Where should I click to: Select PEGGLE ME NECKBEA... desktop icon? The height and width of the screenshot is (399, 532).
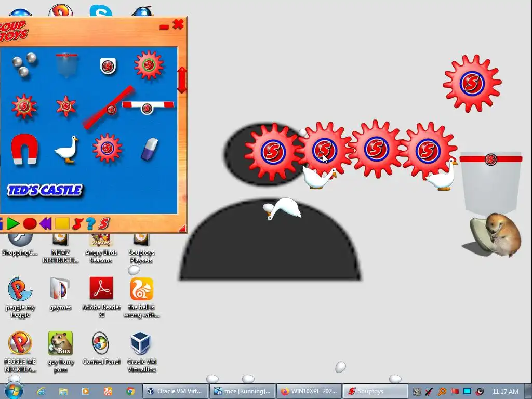pyautogui.click(x=20, y=352)
